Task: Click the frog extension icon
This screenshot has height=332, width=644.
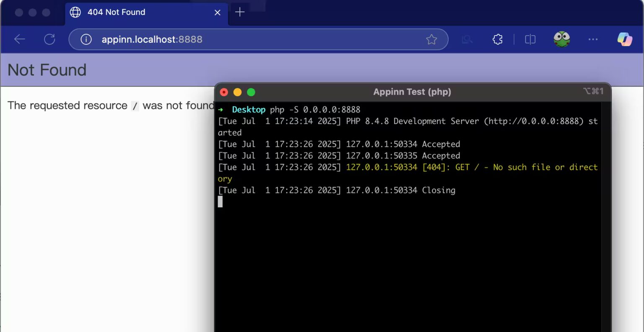Action: click(x=561, y=39)
